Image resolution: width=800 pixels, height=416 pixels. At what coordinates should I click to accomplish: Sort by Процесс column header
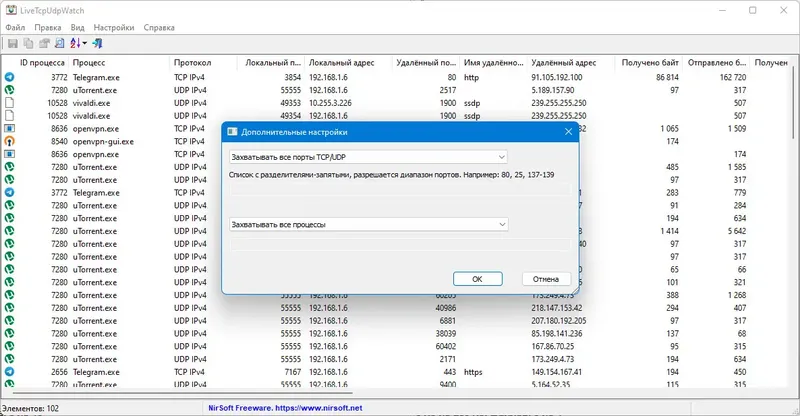pos(89,62)
